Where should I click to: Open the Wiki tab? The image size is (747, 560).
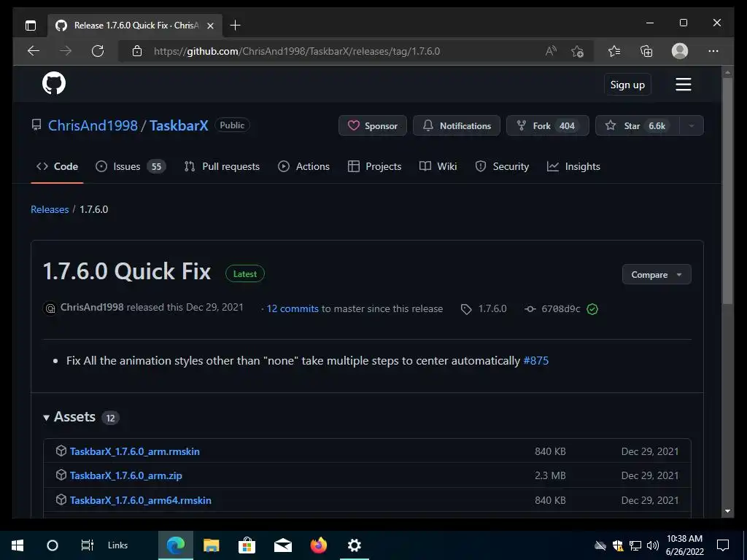pyautogui.click(x=438, y=166)
